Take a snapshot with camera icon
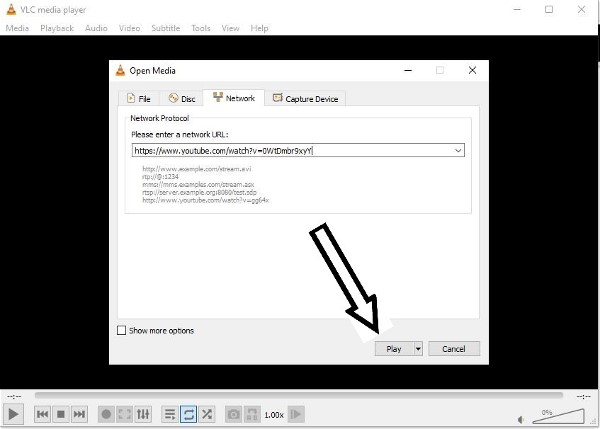Image resolution: width=600 pixels, height=429 pixels. coord(233,414)
